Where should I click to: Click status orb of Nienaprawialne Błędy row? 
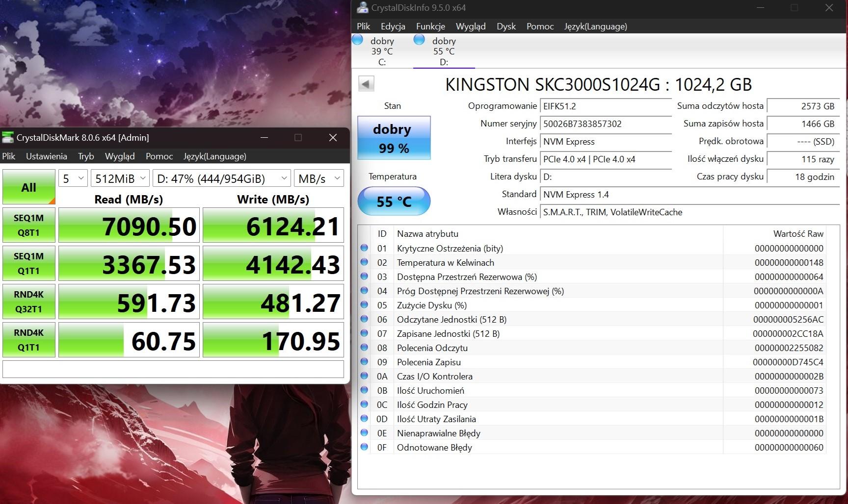point(364,433)
